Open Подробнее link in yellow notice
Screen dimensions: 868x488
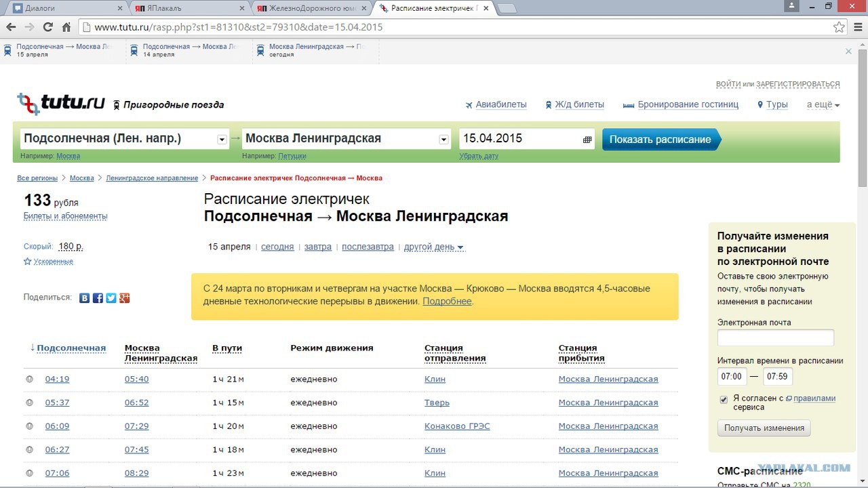[x=447, y=301]
